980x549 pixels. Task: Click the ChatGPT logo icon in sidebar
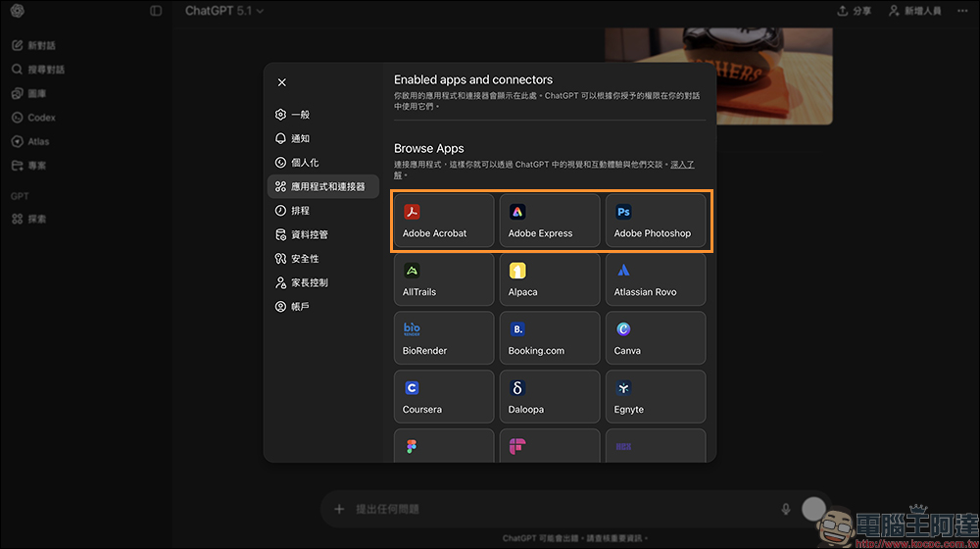click(18, 11)
